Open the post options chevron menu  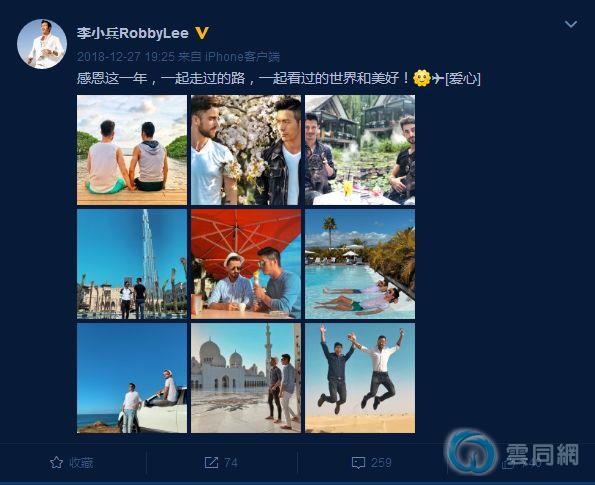(571, 25)
